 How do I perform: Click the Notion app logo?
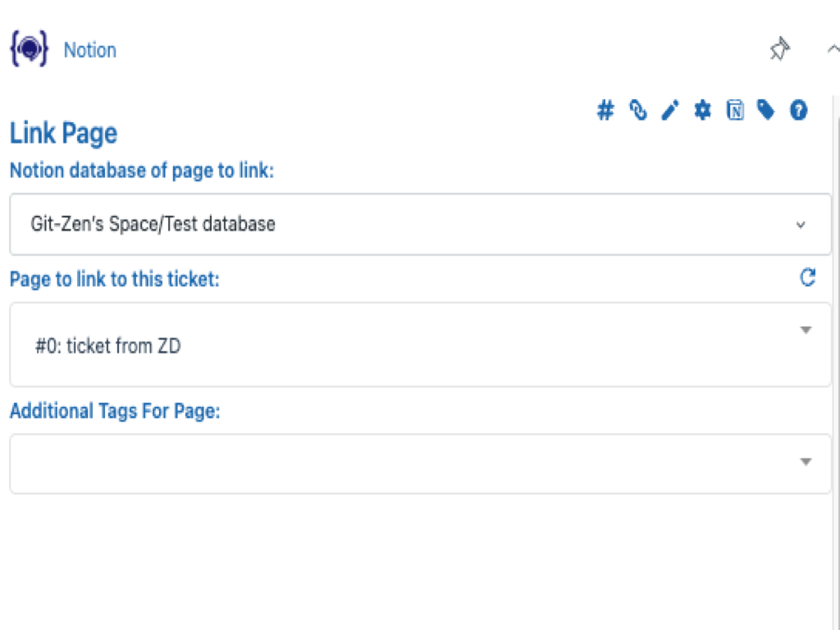pyautogui.click(x=30, y=48)
